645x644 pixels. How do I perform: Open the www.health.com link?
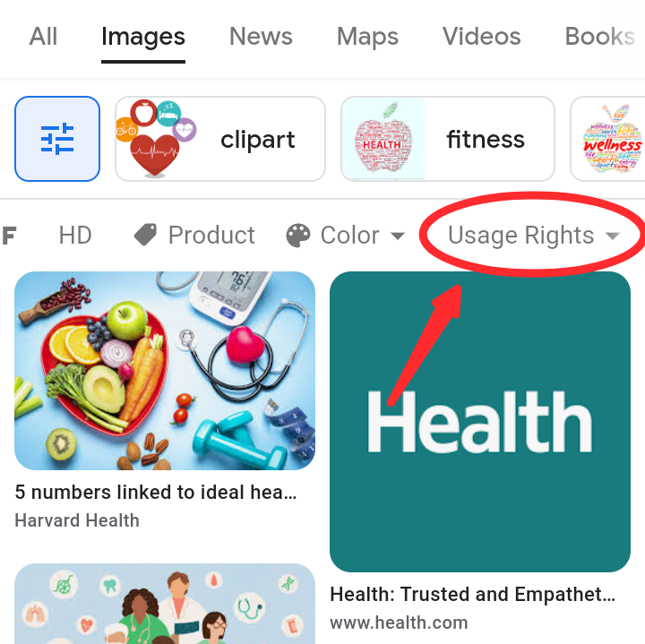(399, 623)
